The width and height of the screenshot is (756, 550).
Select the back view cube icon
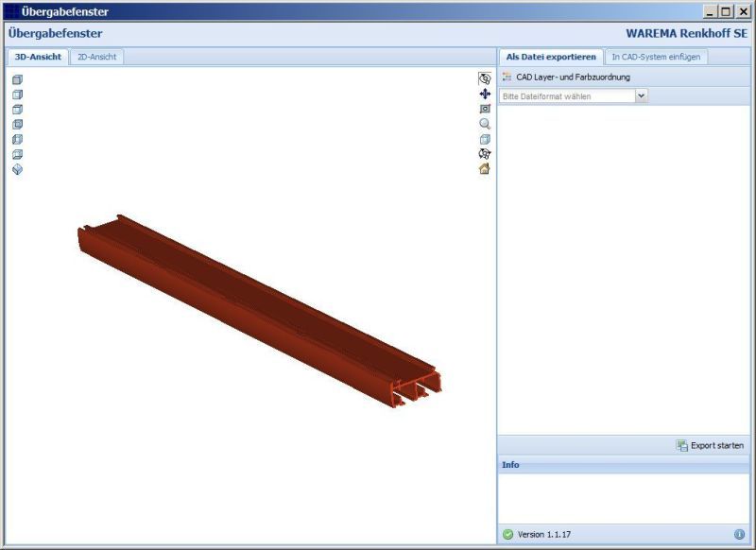click(17, 125)
